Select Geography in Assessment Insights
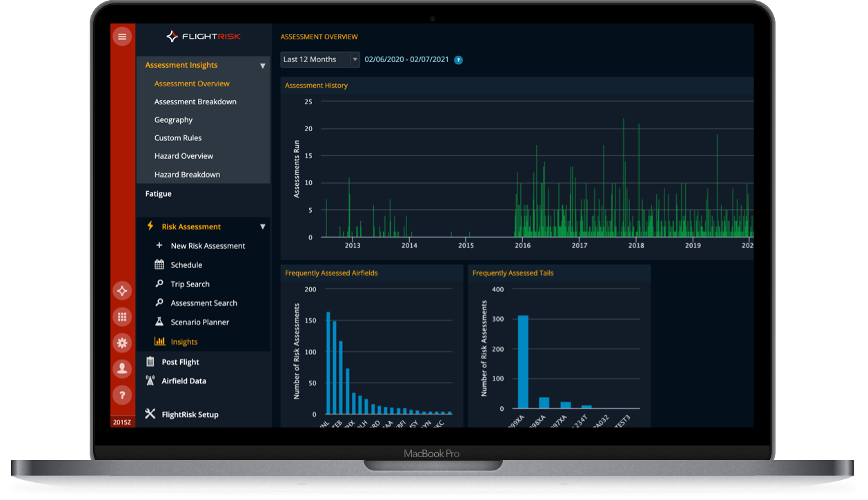868x500 pixels. (173, 120)
